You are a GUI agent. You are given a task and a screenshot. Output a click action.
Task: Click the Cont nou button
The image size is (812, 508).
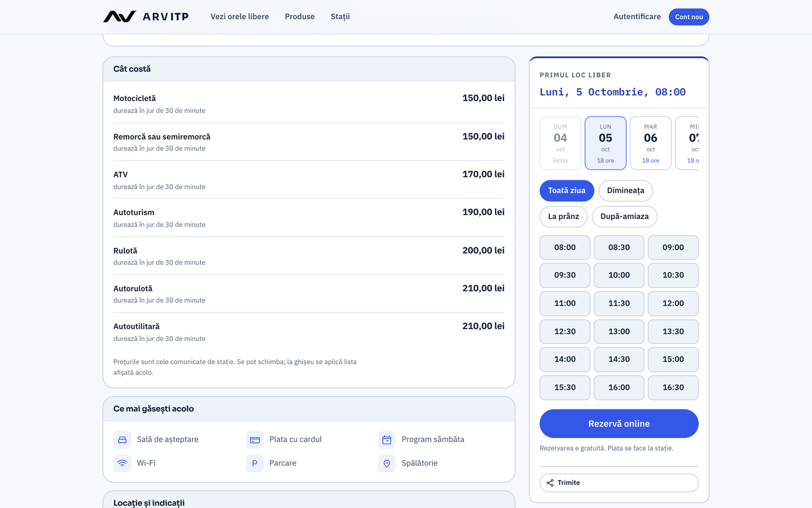(x=689, y=17)
